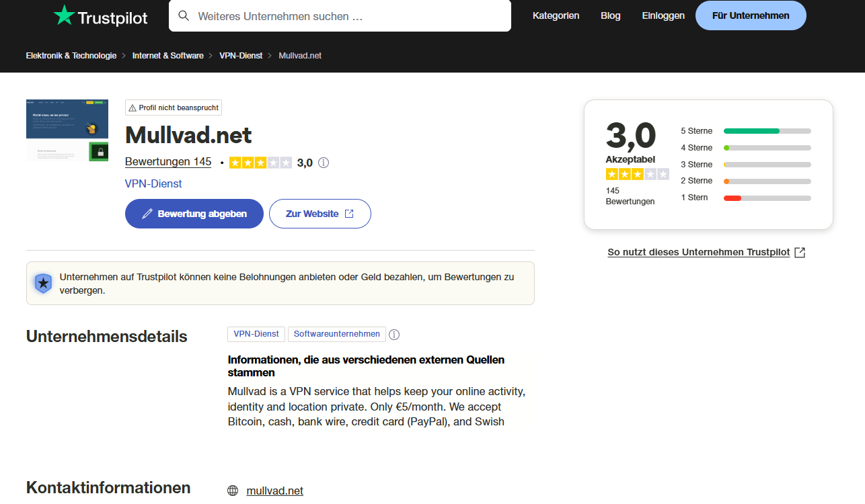Focus the Weiteres Unternehmen suchen field
The height and width of the screenshot is (504, 865).
[x=340, y=15]
